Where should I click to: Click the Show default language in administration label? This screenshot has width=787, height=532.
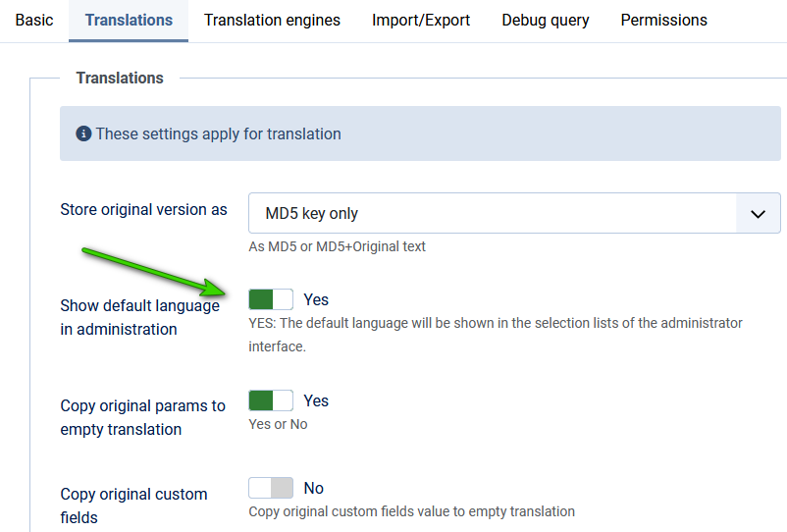[139, 317]
